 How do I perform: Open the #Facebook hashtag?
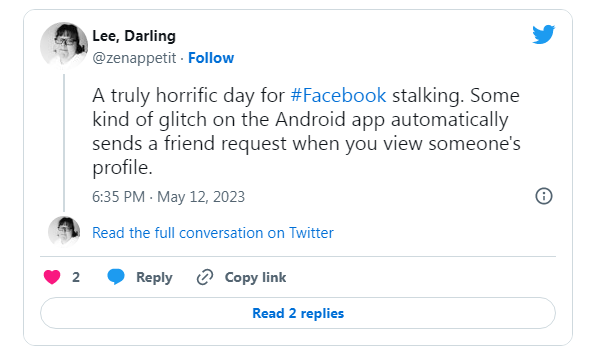[338, 96]
